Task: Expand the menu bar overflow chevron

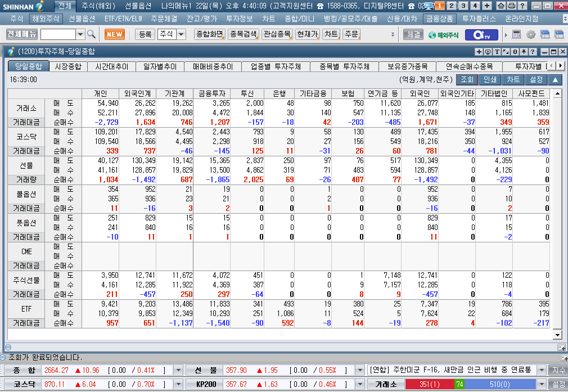Action: [x=565, y=19]
